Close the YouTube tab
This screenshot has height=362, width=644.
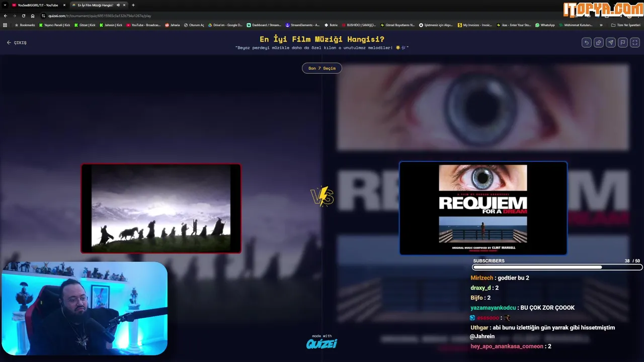(64, 5)
